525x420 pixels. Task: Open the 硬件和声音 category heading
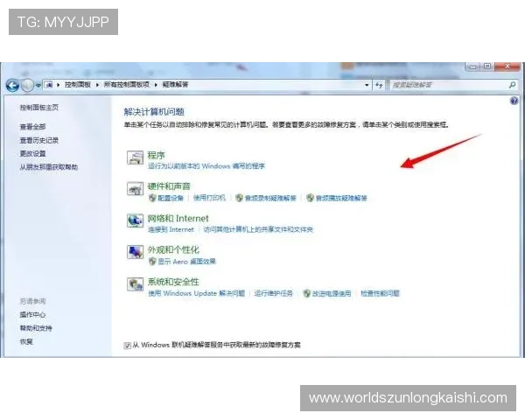tap(169, 186)
